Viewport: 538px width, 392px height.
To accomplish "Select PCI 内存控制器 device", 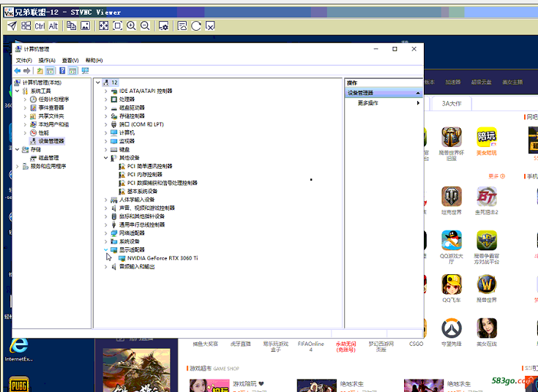I will coord(144,175).
